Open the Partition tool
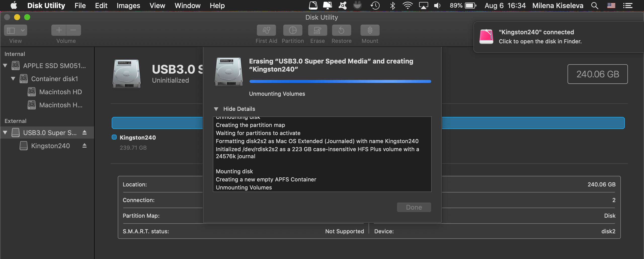This screenshot has width=644, height=259. (293, 30)
